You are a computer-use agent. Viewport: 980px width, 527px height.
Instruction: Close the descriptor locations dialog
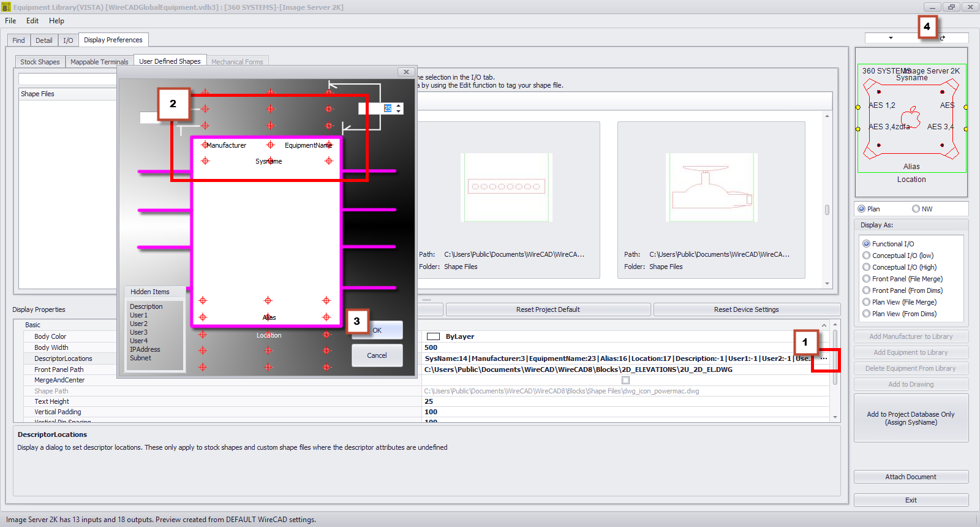[406, 72]
